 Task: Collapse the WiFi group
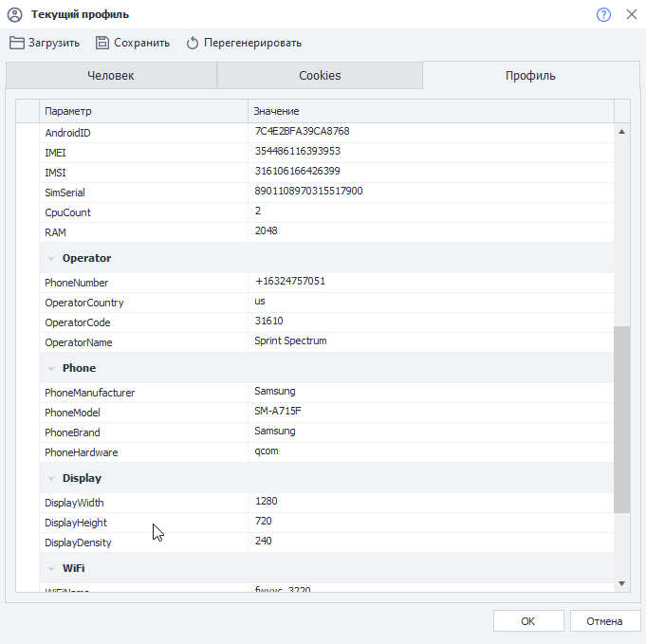pyautogui.click(x=50, y=568)
